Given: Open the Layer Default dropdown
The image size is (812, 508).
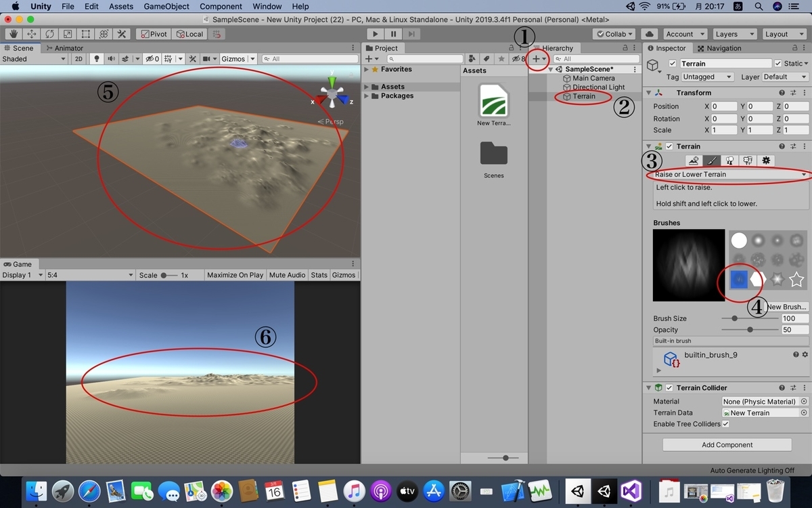Looking at the screenshot, I should coord(785,77).
